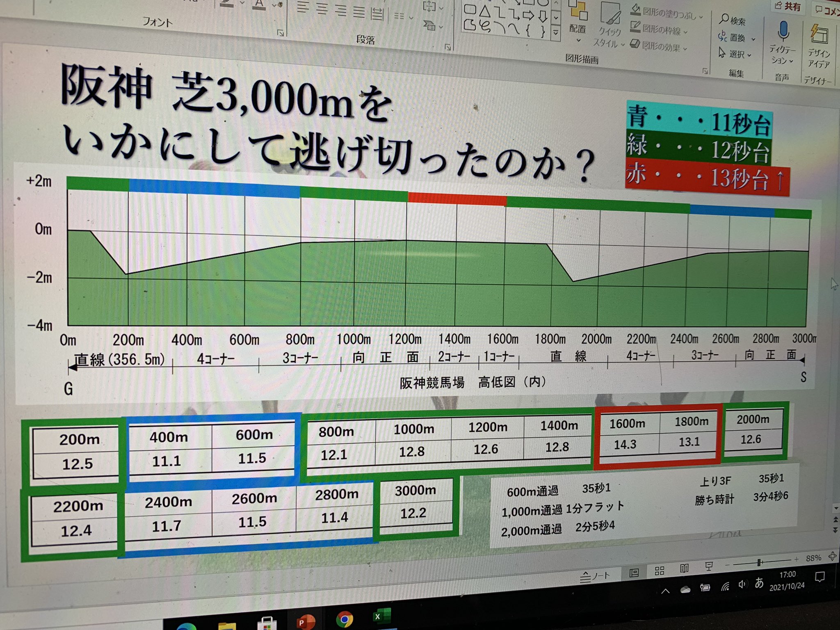840x630 pixels.
Task: Toggle the ノート (Notes) pane button
Action: [x=595, y=576]
